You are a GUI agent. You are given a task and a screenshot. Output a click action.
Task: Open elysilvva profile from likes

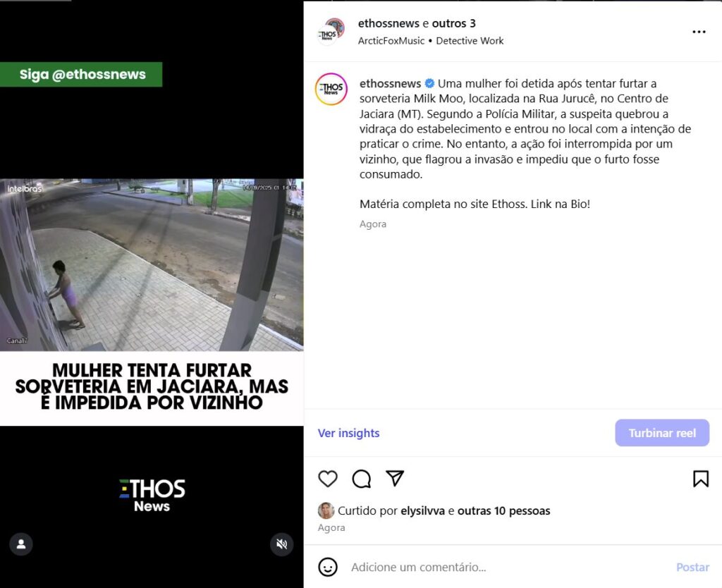point(423,510)
